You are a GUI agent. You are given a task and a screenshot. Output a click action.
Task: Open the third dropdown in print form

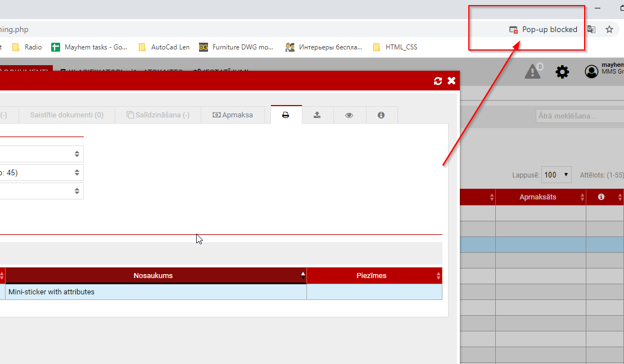tap(42, 191)
